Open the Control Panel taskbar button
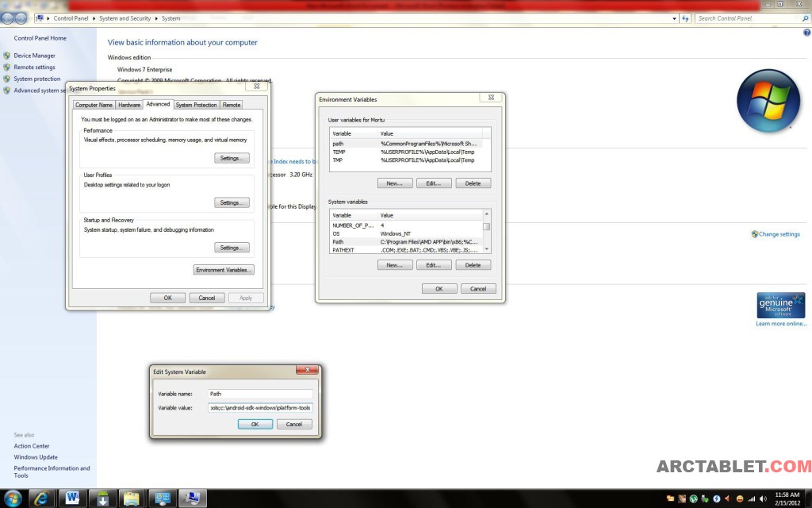The height and width of the screenshot is (508, 812). [162, 498]
